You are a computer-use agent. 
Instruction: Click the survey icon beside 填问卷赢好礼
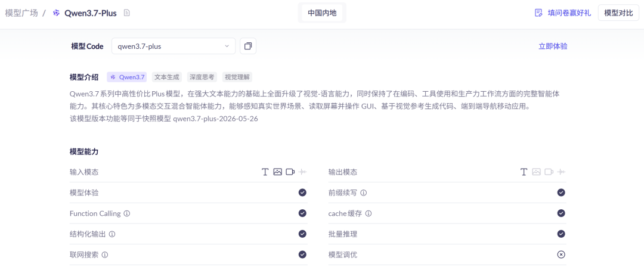point(538,13)
